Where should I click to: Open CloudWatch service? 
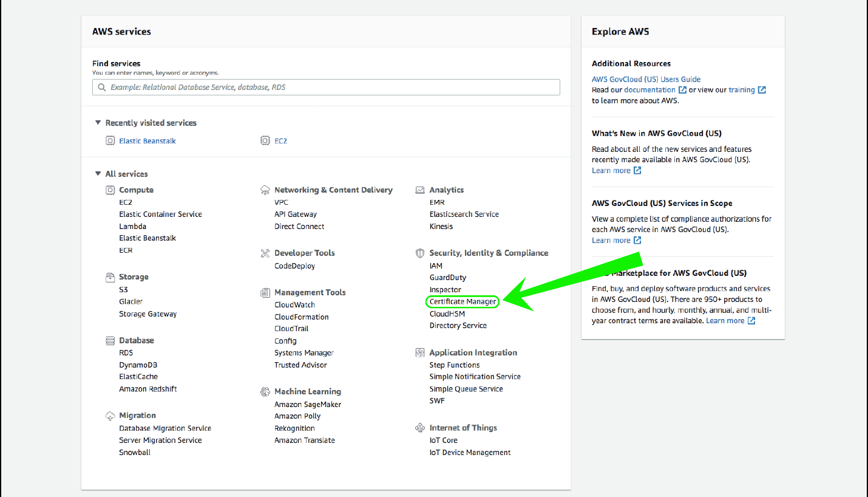pos(295,305)
